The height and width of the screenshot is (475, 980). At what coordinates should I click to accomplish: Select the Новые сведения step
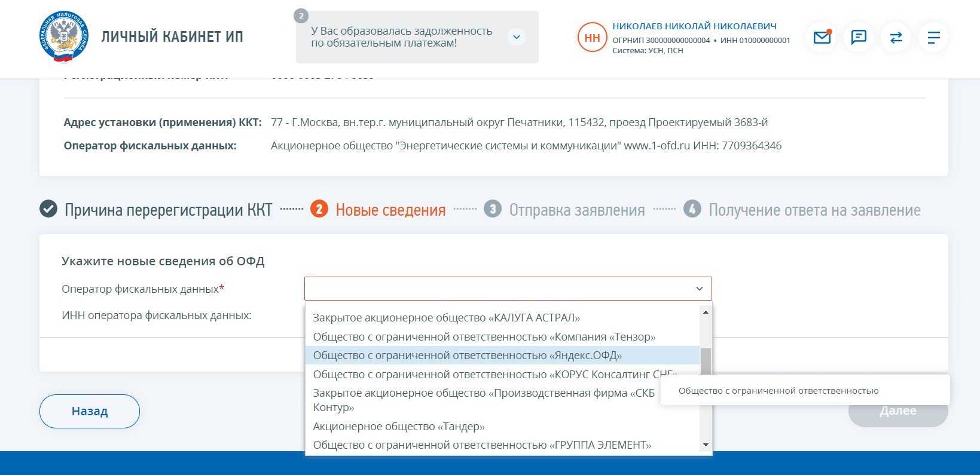[x=390, y=210]
